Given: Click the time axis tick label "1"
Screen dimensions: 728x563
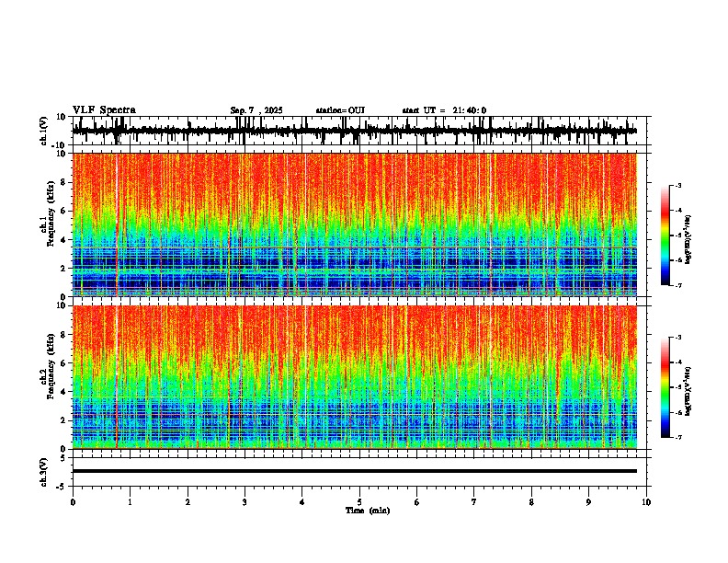Looking at the screenshot, I should (x=130, y=502).
